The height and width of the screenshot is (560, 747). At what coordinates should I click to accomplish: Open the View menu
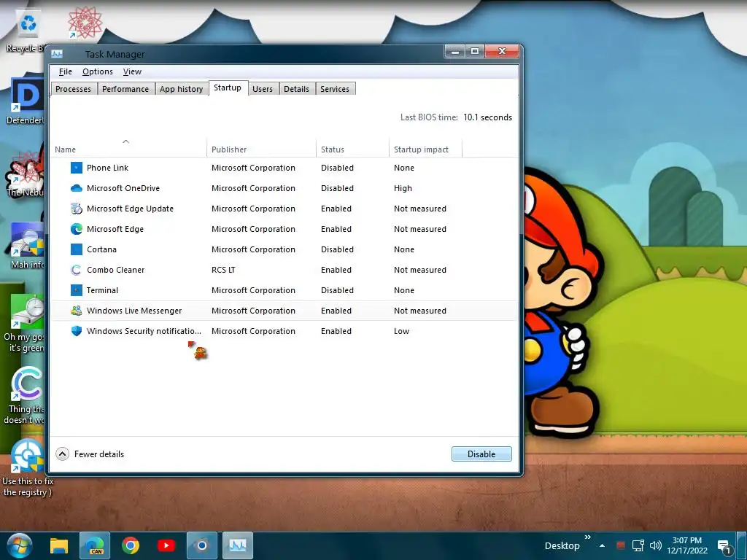click(132, 71)
